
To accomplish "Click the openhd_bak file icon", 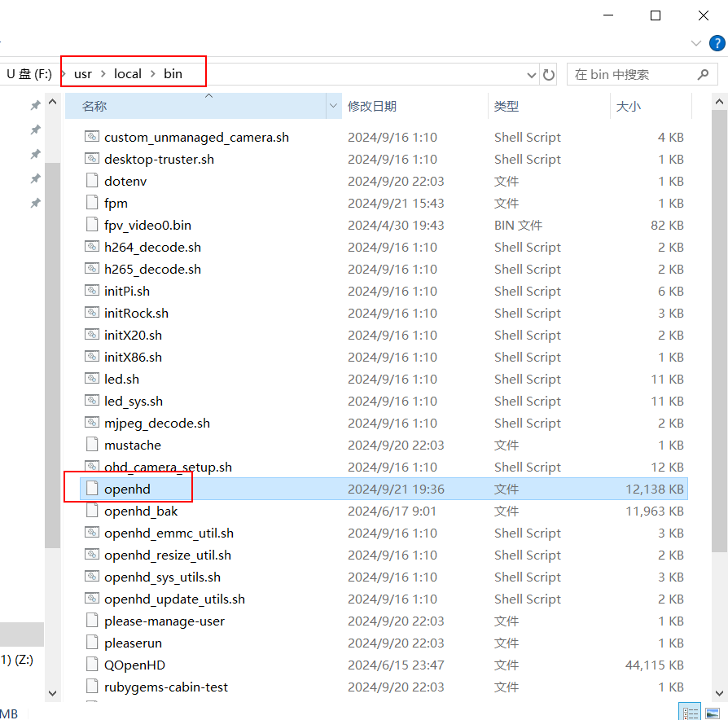I will point(92,511).
